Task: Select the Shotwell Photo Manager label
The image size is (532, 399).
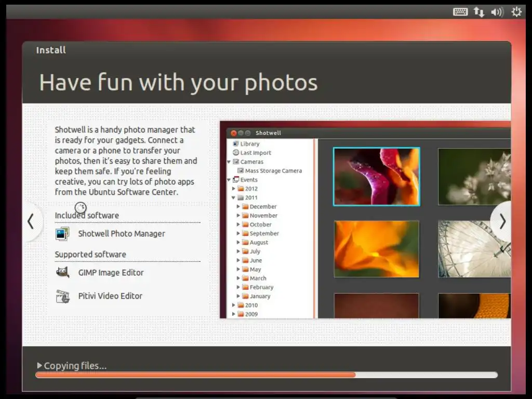Action: [122, 234]
